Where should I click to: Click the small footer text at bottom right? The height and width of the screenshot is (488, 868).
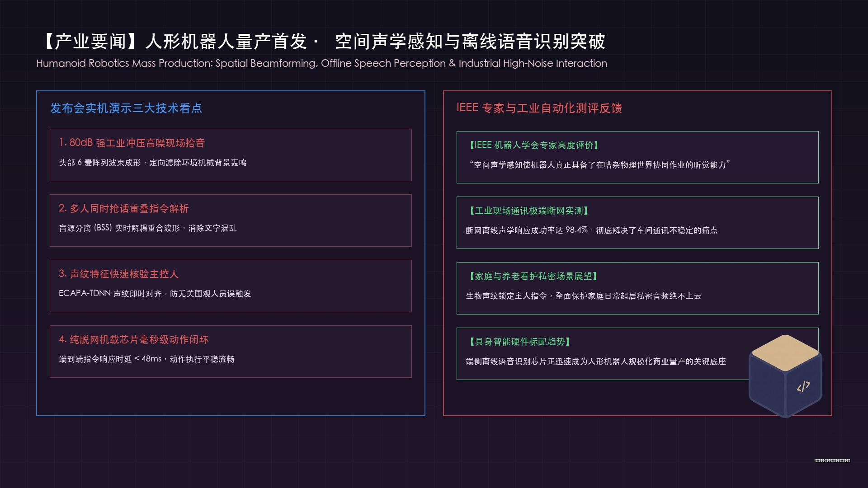click(832, 461)
